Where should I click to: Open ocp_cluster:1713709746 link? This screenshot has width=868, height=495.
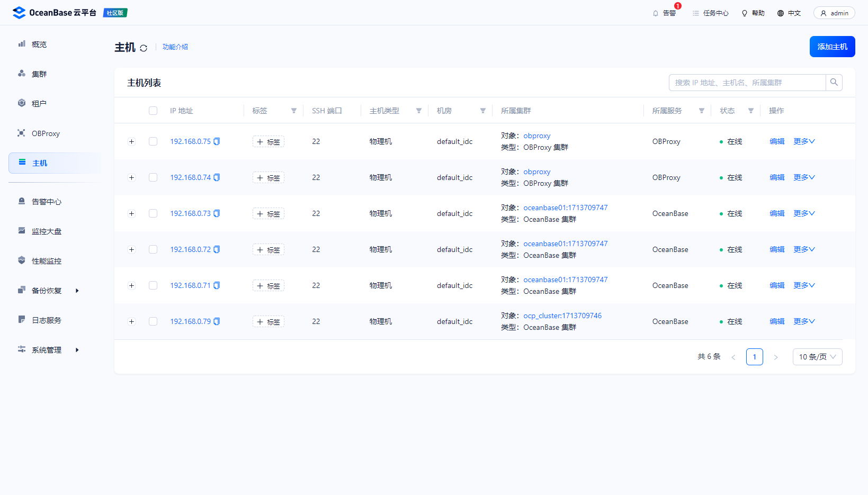562,316
